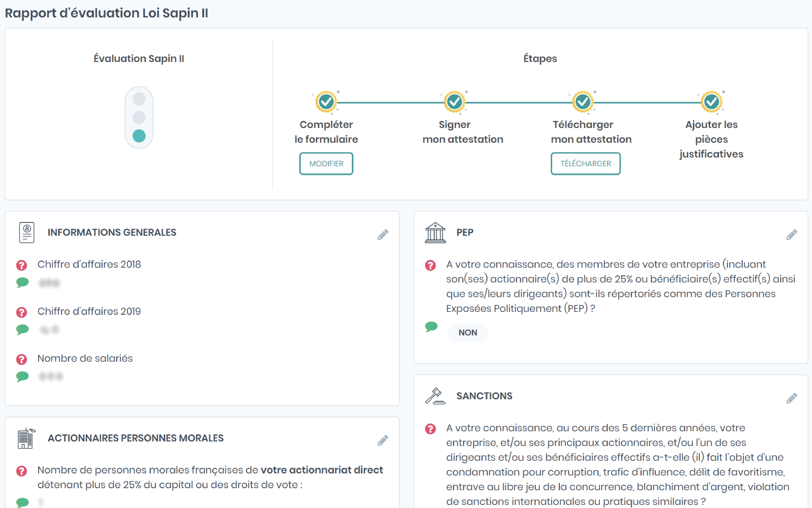
Task: Click the 'Chiffre d'affaires 2019' label
Action: (x=89, y=311)
